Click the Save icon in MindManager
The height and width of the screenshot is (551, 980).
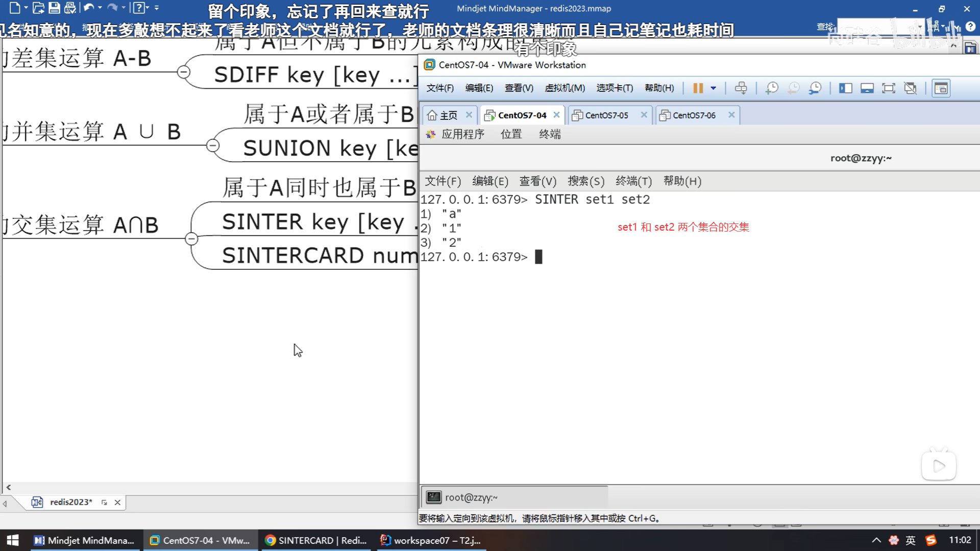(x=54, y=8)
